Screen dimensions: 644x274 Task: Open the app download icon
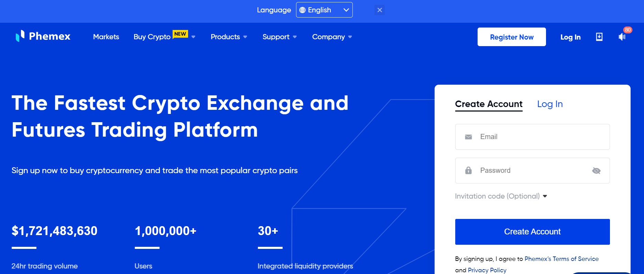tap(599, 37)
